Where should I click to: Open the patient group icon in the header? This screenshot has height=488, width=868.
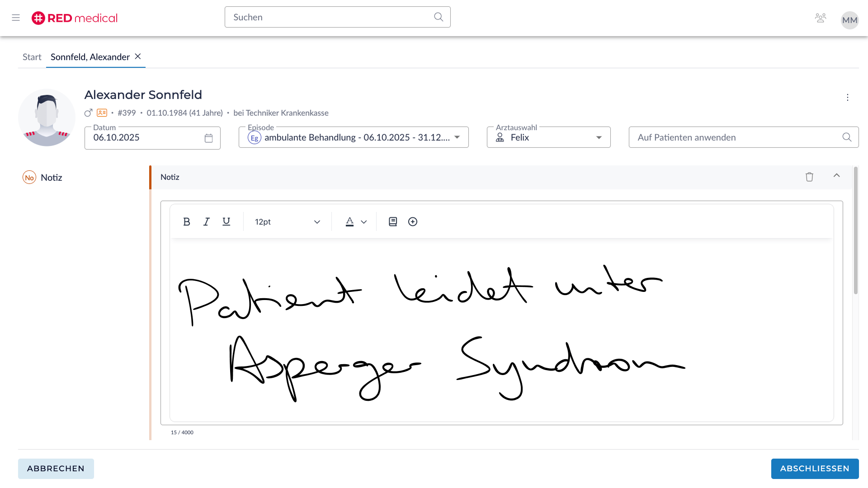click(821, 18)
